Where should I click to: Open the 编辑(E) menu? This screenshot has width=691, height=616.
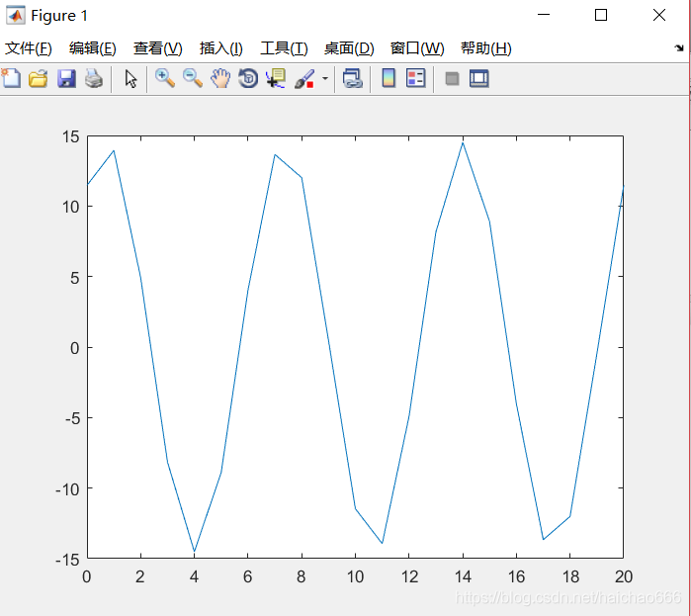click(x=93, y=48)
